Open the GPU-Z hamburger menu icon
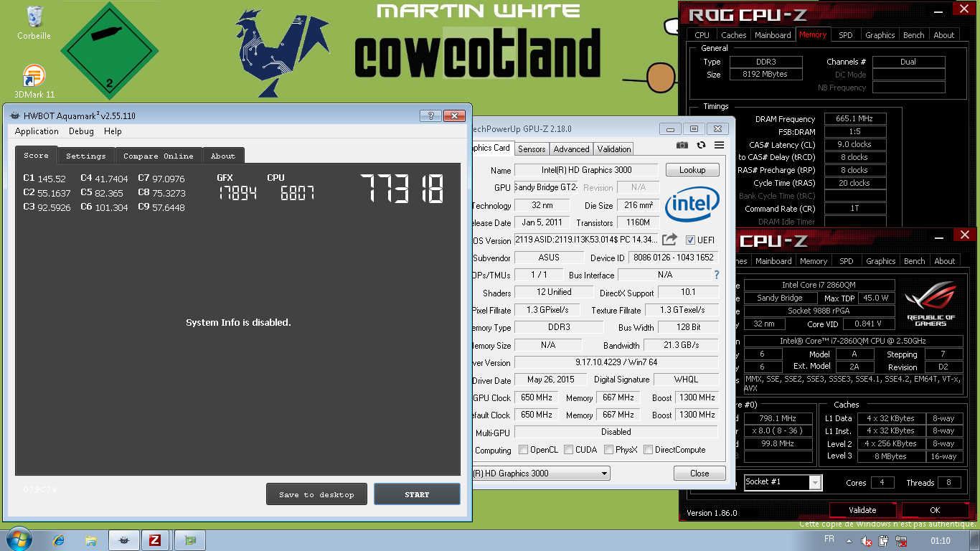The width and height of the screenshot is (980, 551). click(x=719, y=146)
